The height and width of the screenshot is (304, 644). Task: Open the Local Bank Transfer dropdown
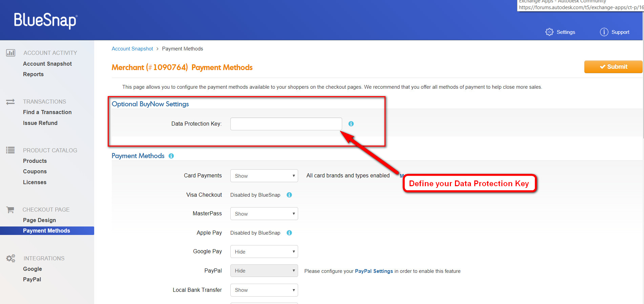click(x=264, y=290)
